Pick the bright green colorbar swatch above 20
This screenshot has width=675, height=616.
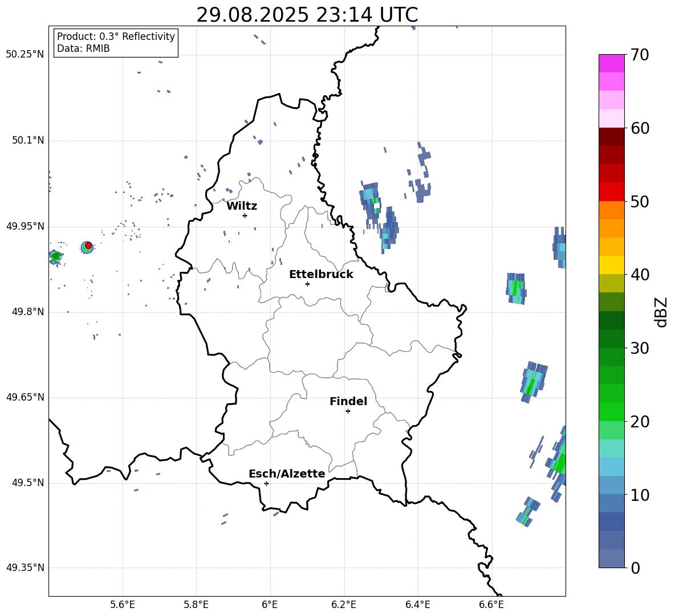coord(611,411)
